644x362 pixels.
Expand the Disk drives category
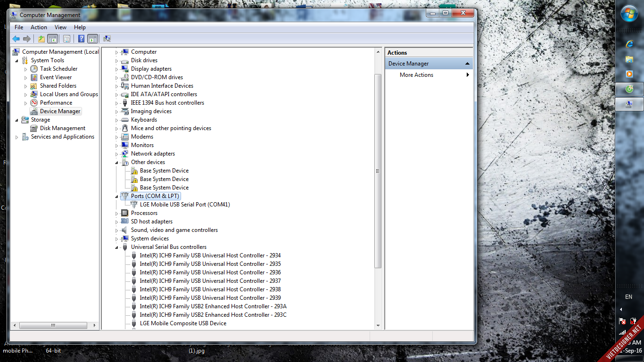coord(117,61)
